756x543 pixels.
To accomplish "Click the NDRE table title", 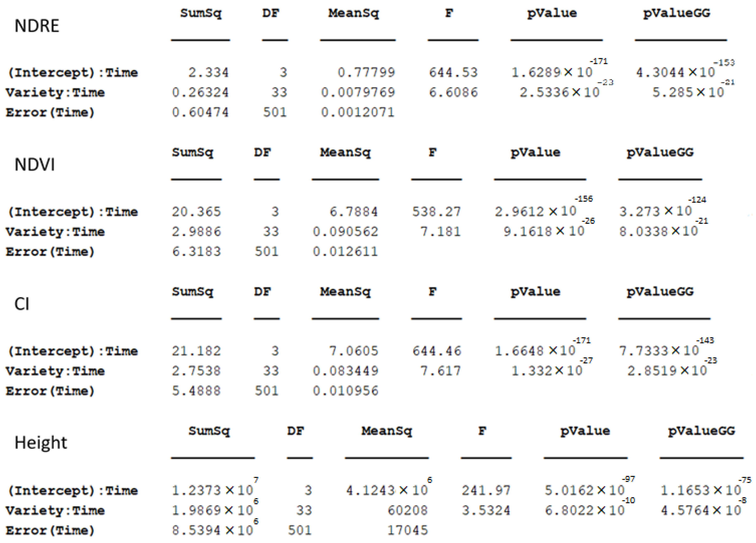I will tap(37, 26).
